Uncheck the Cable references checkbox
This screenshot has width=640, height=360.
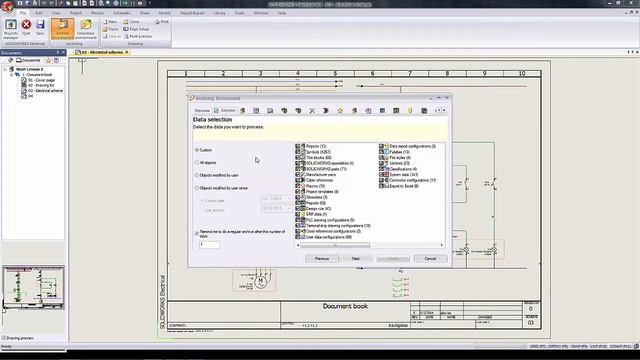(x=298, y=180)
